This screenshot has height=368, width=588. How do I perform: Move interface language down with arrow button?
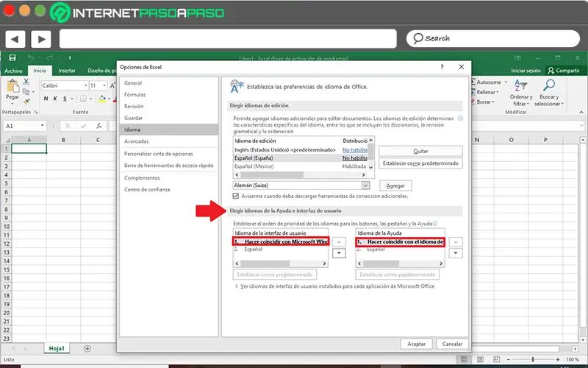(339, 253)
